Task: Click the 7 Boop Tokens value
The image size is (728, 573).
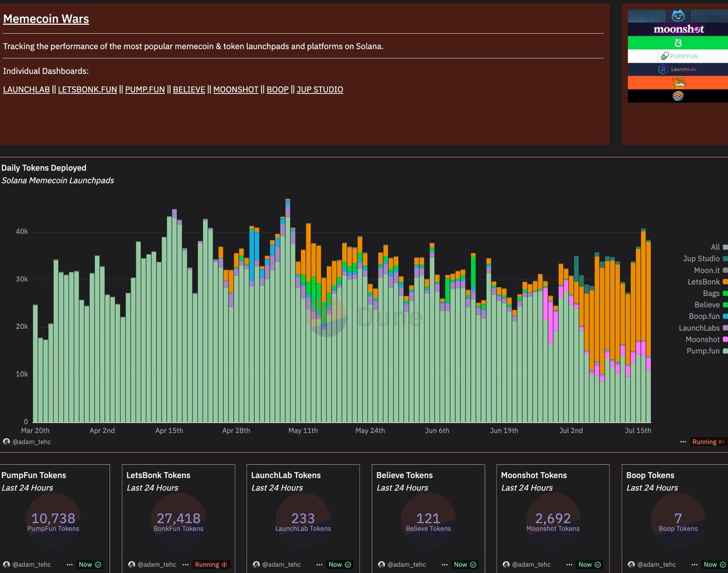Action: coord(678,518)
